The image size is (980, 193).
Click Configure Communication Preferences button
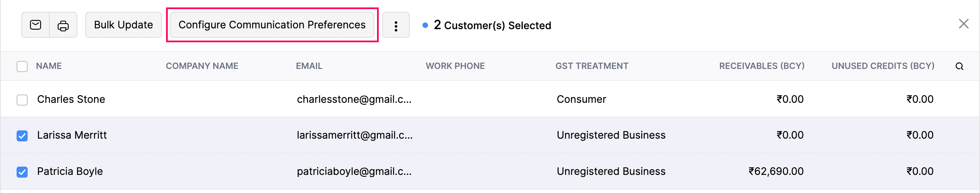click(x=272, y=25)
